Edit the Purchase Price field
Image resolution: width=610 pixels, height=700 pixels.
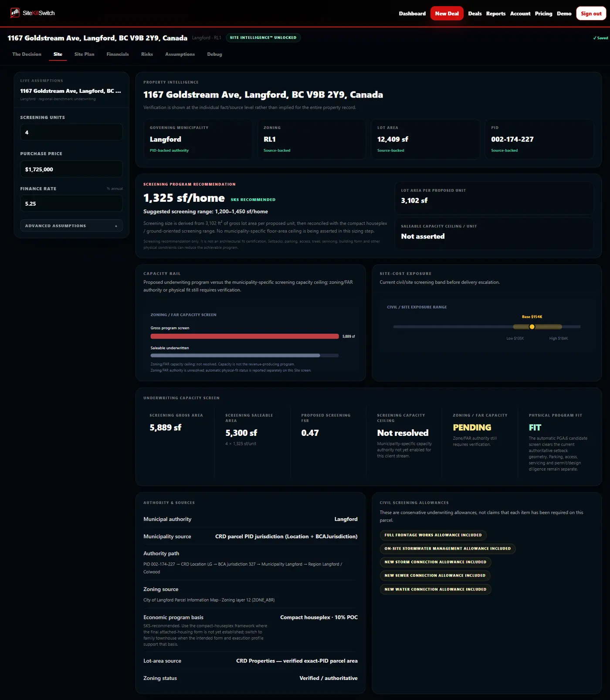pos(71,169)
